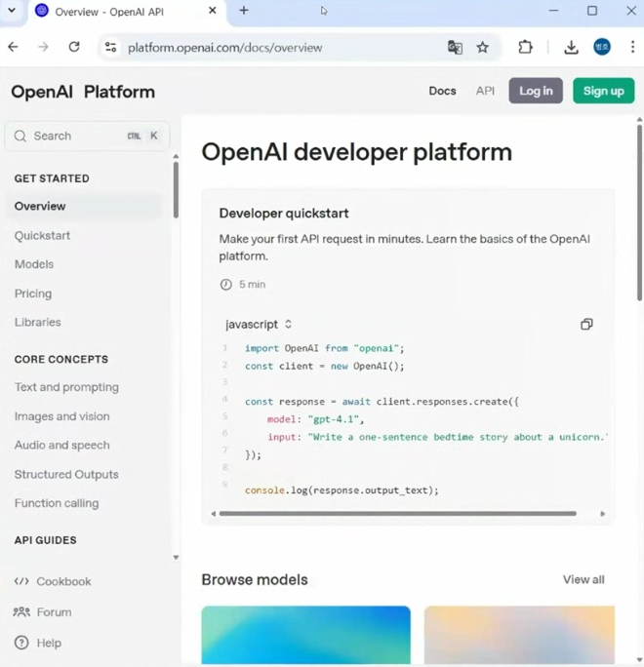Click the code block horizontal scrollbar
This screenshot has height=667, width=644.
397,514
